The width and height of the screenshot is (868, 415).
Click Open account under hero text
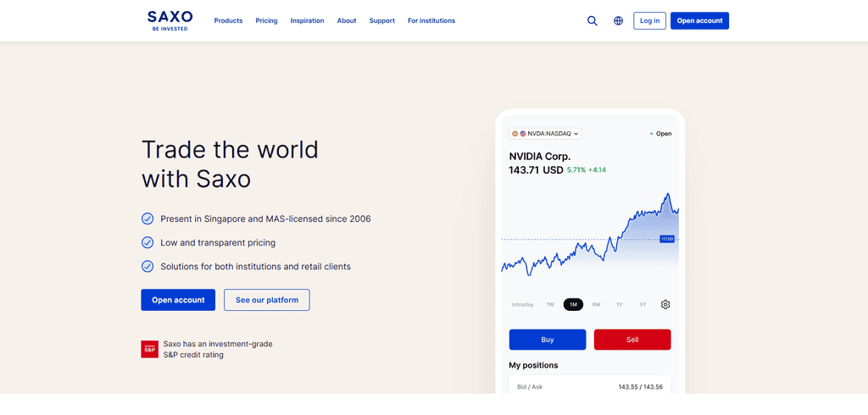(178, 300)
